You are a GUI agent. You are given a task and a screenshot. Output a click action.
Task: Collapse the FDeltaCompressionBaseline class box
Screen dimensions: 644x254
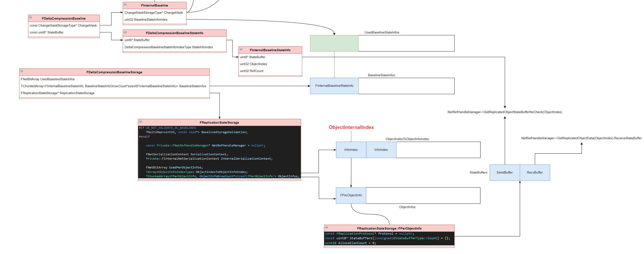(x=31, y=17)
